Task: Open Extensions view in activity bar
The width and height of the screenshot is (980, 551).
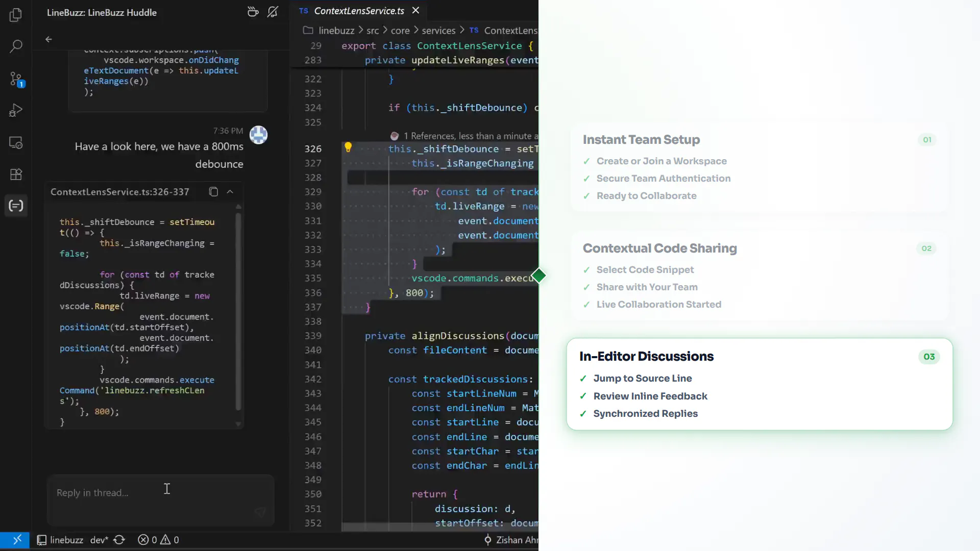Action: pos(16,174)
